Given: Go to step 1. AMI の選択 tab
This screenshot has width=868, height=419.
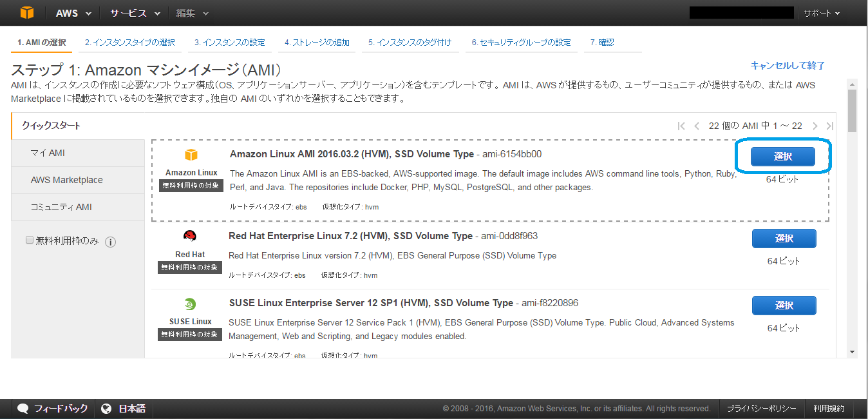Looking at the screenshot, I should 42,43.
